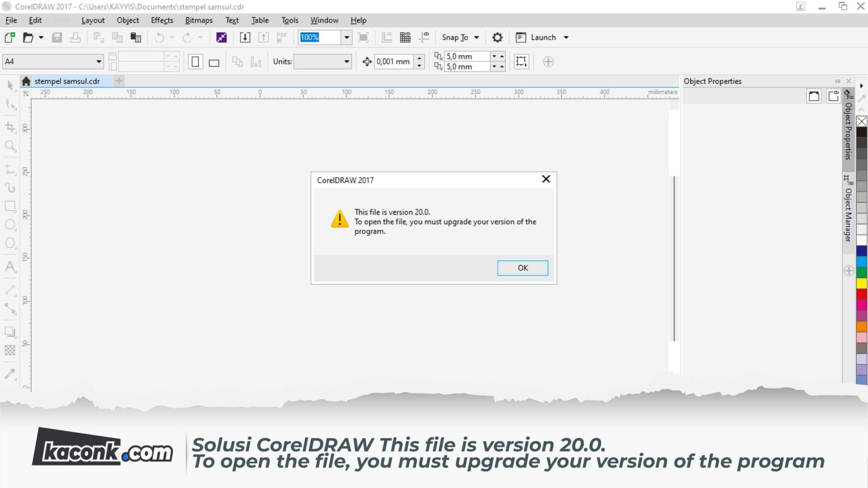Open the zoom level dropdown arrow
Image resolution: width=868 pixels, height=488 pixels.
(347, 37)
